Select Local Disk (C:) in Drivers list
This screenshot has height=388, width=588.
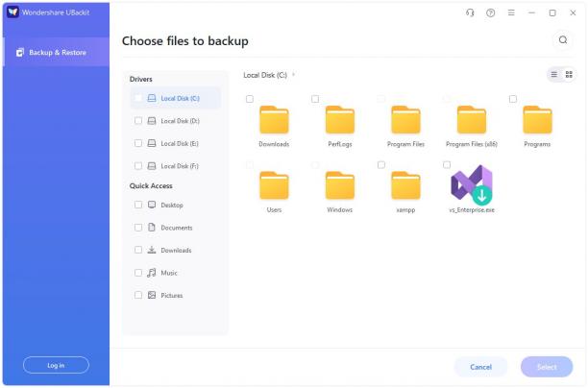click(175, 98)
